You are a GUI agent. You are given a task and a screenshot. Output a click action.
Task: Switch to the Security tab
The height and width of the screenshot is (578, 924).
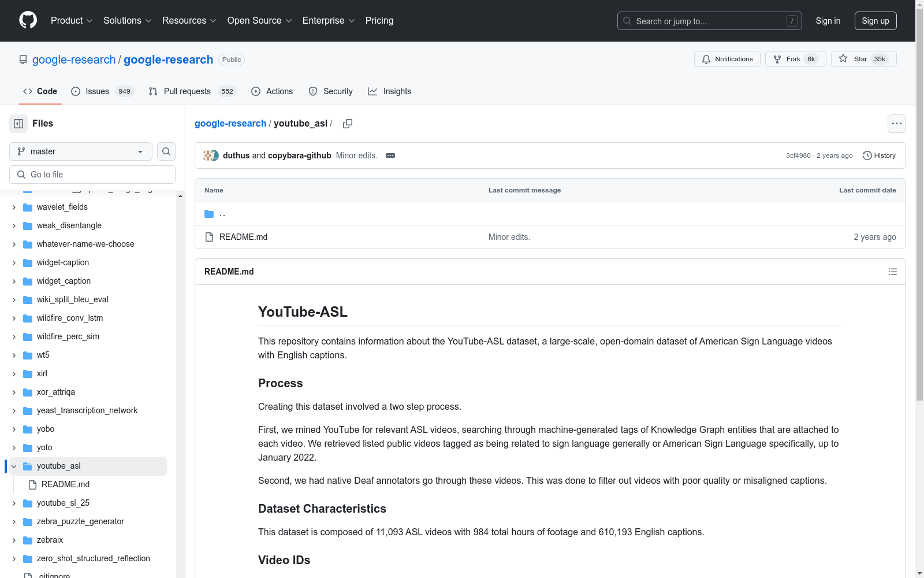330,91
